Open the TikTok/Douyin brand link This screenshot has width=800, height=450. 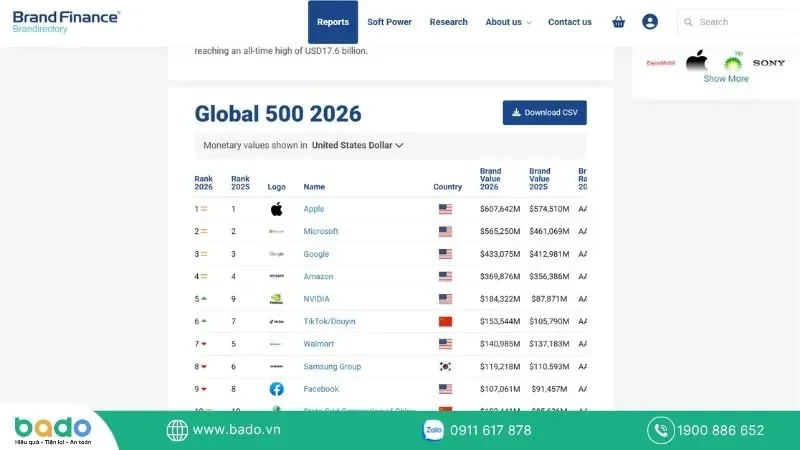click(330, 321)
